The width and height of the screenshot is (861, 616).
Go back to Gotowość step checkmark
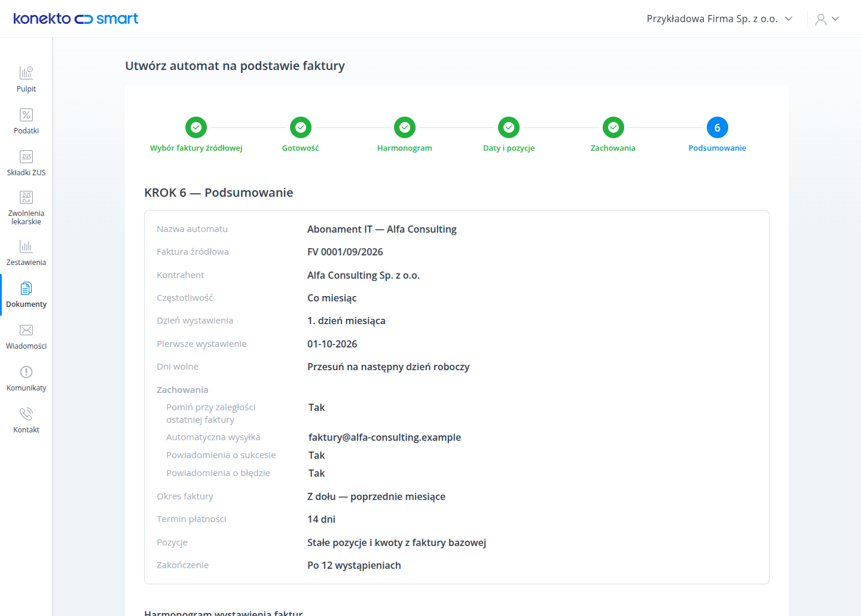coord(301,127)
